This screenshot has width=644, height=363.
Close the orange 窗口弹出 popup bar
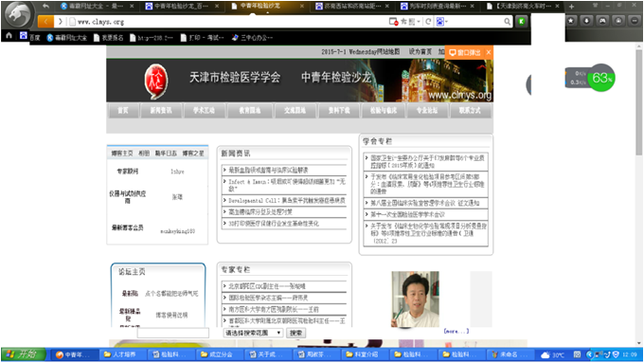489,52
